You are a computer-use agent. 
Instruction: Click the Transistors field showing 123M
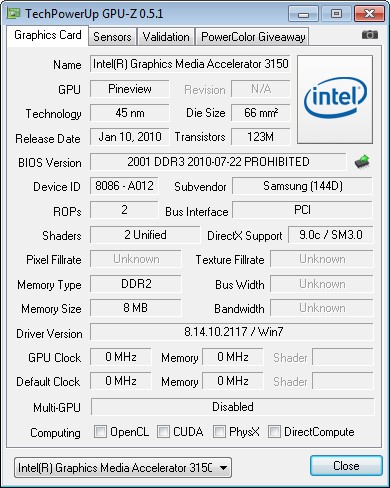click(261, 137)
